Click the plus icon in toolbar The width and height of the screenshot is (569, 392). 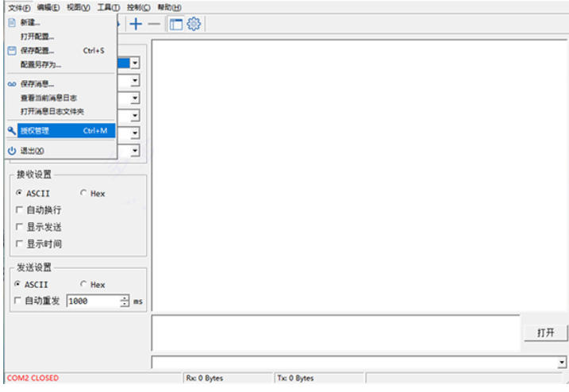click(136, 24)
